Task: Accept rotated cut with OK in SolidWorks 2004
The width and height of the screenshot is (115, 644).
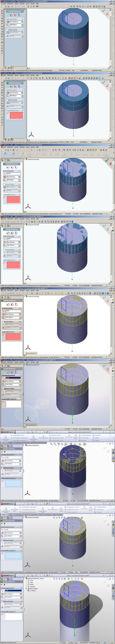Action: click(x=8, y=167)
